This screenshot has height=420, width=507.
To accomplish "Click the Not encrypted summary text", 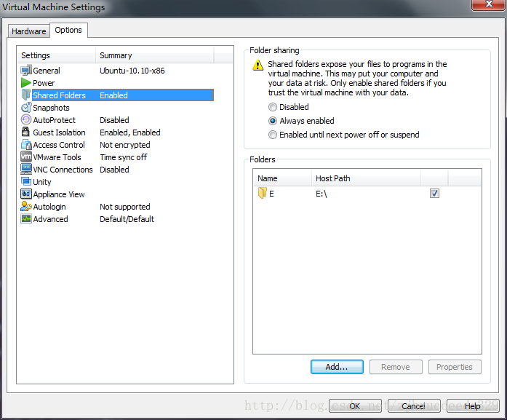I will tap(125, 145).
